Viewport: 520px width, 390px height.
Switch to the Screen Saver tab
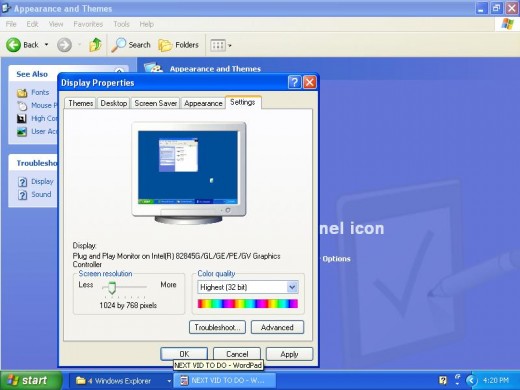pos(156,103)
